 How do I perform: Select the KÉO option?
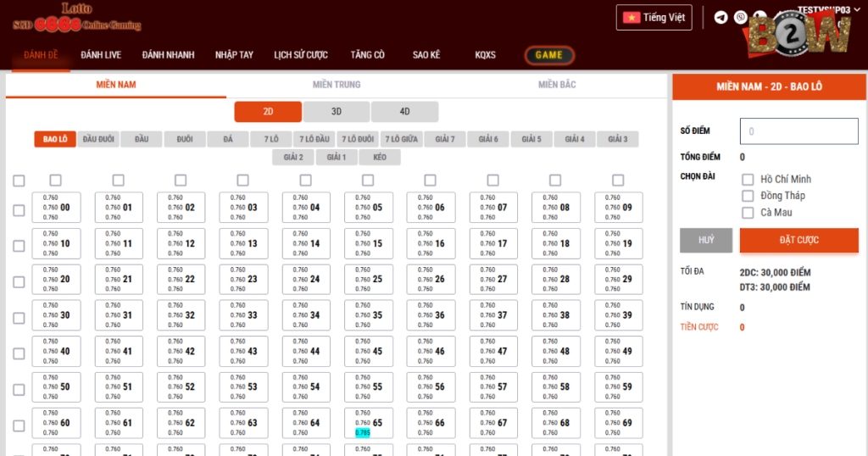pos(380,157)
